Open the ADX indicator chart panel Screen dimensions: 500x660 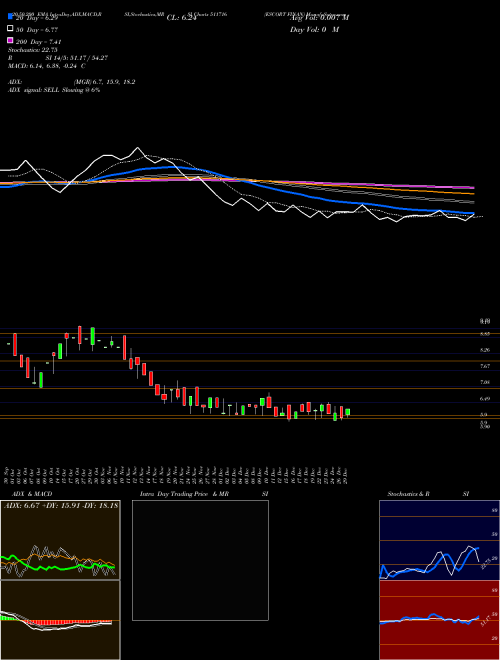[x=60, y=540]
